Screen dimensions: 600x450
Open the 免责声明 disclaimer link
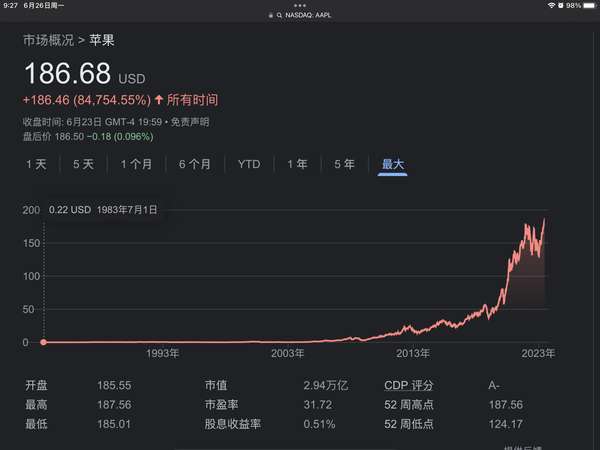pyautogui.click(x=190, y=122)
